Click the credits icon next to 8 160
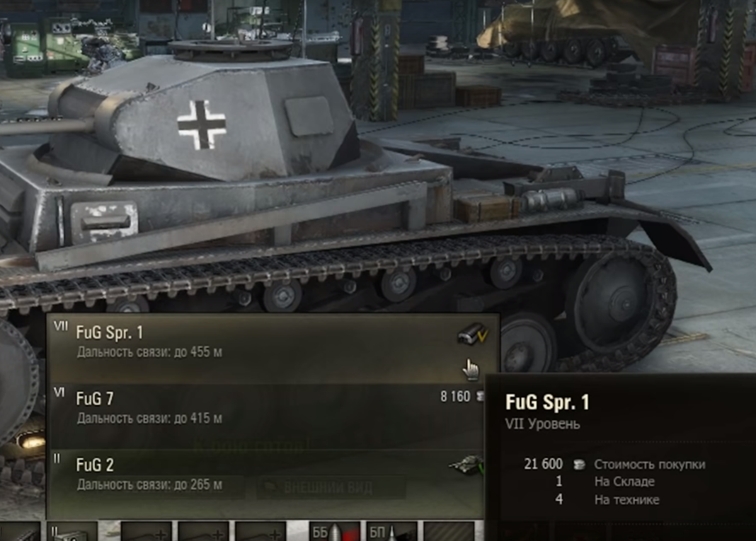This screenshot has height=541, width=756. (x=480, y=397)
